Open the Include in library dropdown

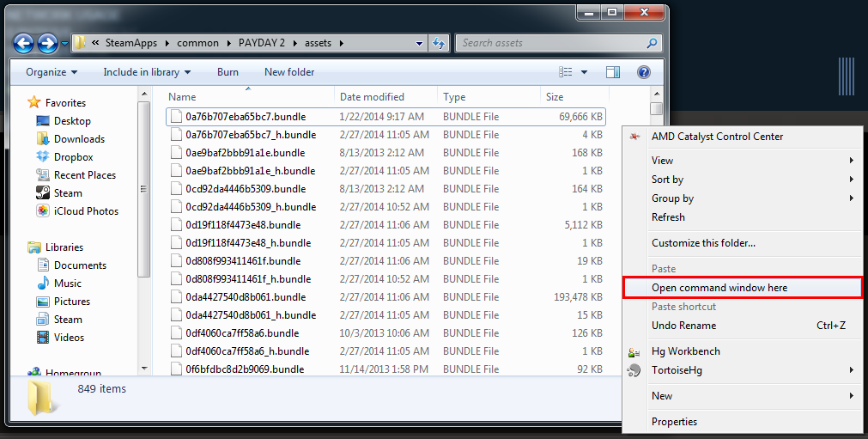[x=147, y=72]
